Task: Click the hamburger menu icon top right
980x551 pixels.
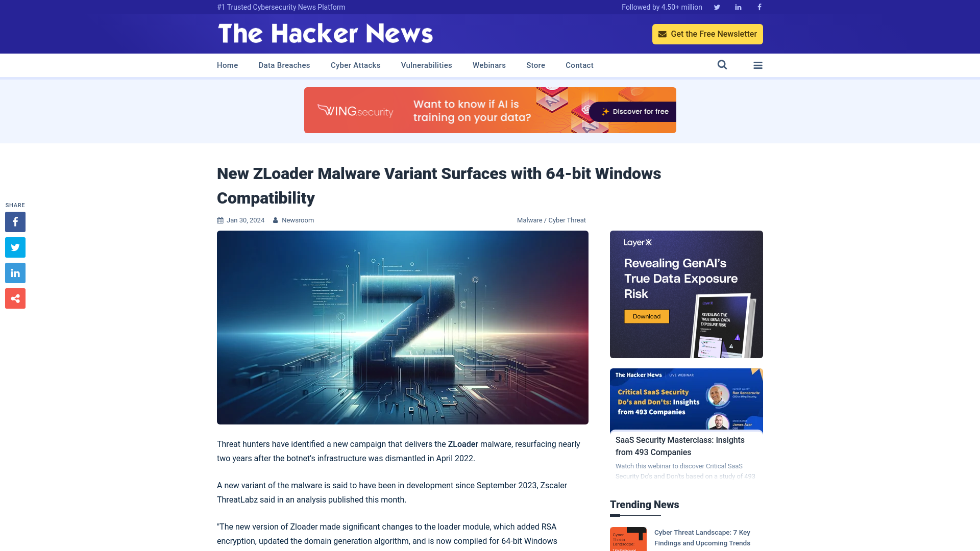Action: coord(758,65)
